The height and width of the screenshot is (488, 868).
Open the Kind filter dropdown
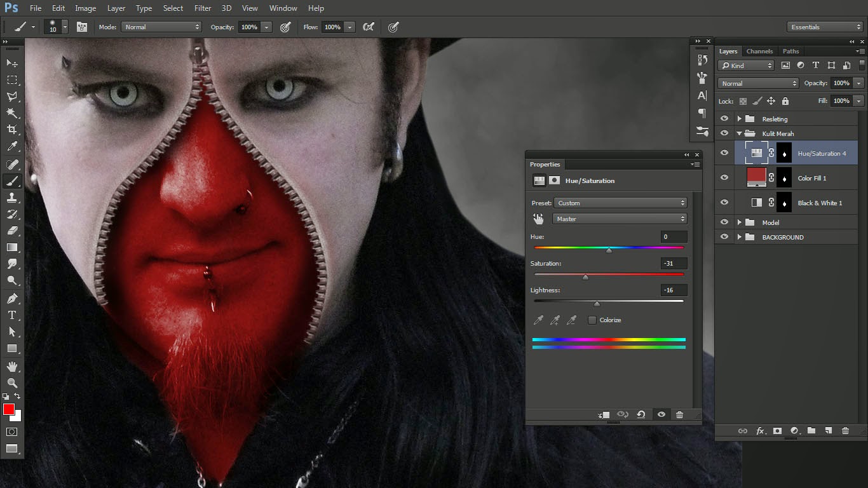pos(746,65)
